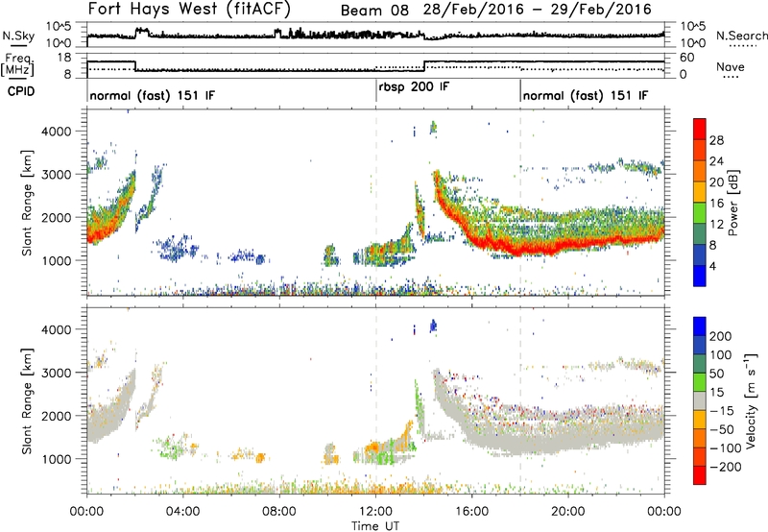
Task: Click 'normal (fast) 151 IF' label beside CPID
Action: click(153, 96)
